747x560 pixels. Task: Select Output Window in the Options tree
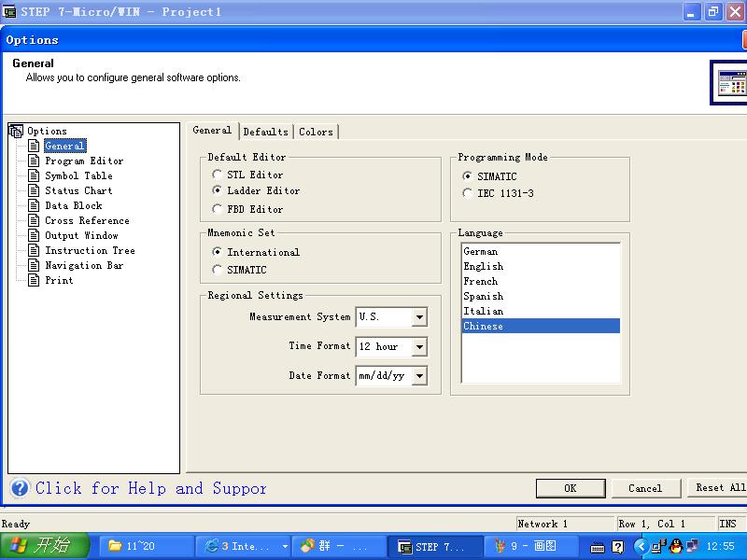click(x=82, y=235)
